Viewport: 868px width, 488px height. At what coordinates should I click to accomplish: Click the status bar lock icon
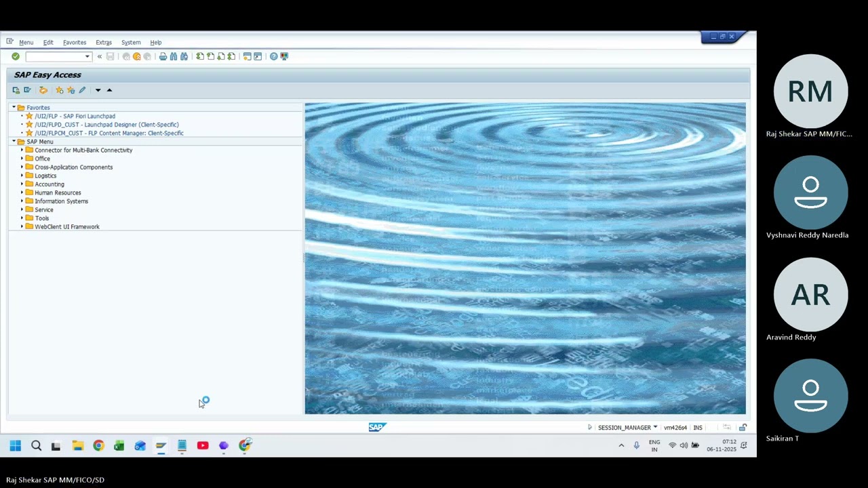point(743,428)
